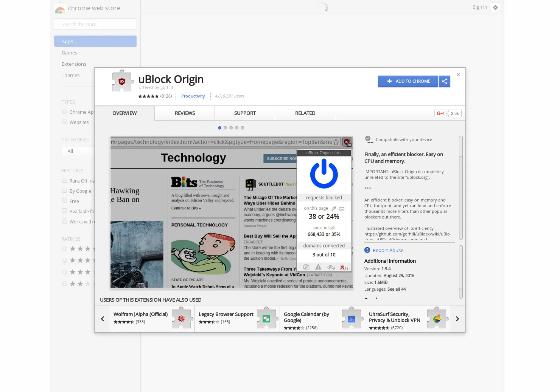Tick the Free feature checkbox
Viewport: 560px width, 392px height.
click(64, 201)
